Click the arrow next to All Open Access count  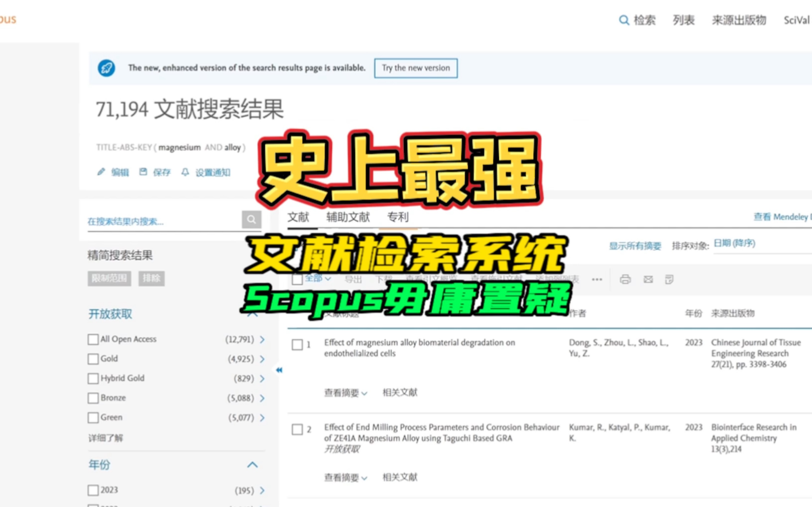[262, 339]
